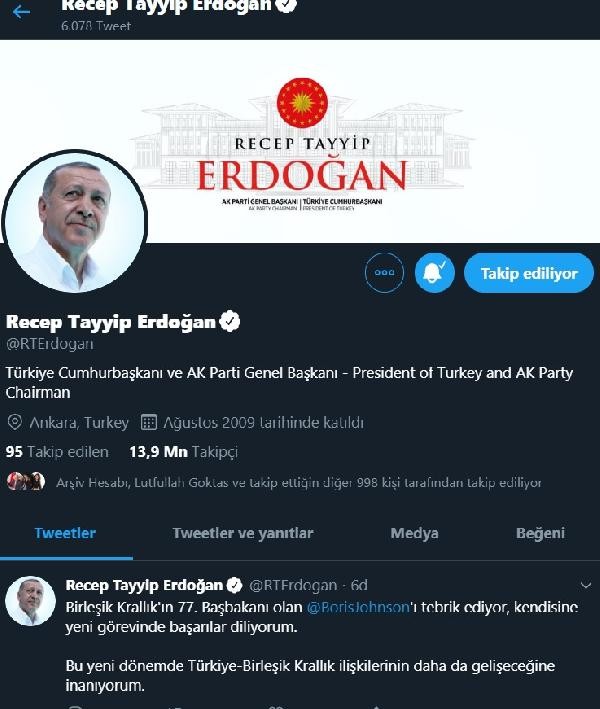
Task: Click the calendar icon by join date
Action: point(149,422)
